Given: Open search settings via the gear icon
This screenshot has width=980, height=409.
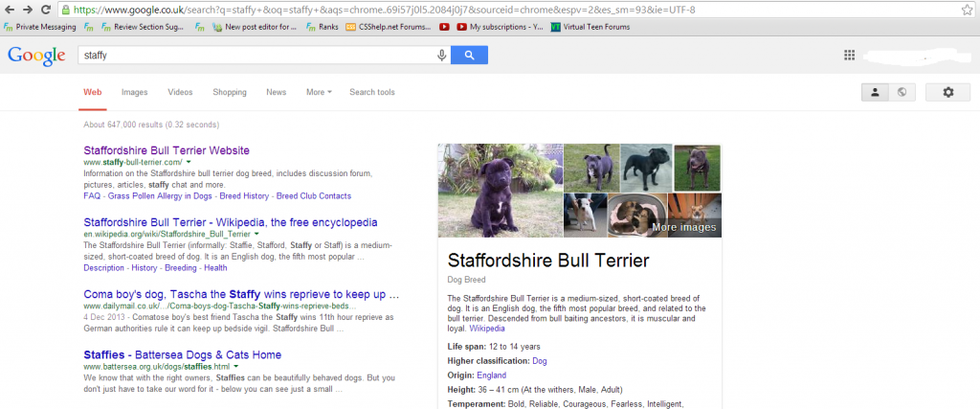Looking at the screenshot, I should [x=948, y=92].
